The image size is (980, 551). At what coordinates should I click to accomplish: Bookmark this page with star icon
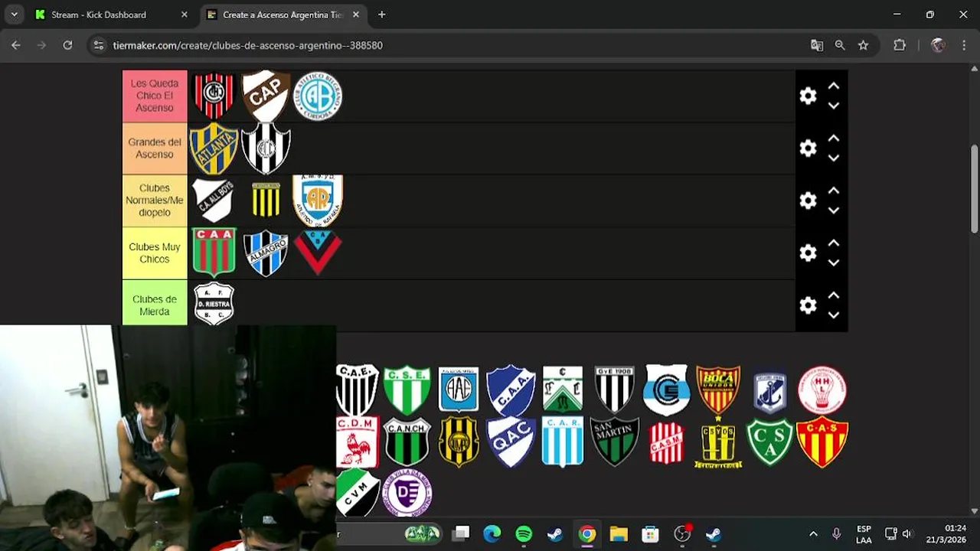[x=864, y=45]
